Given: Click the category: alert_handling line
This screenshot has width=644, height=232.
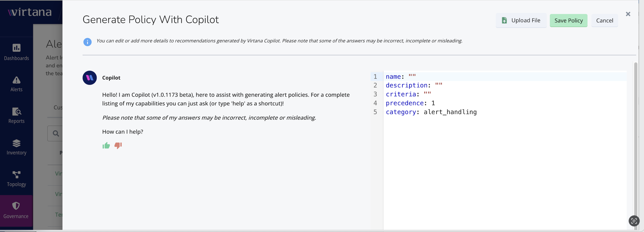Looking at the screenshot, I should [505, 112].
